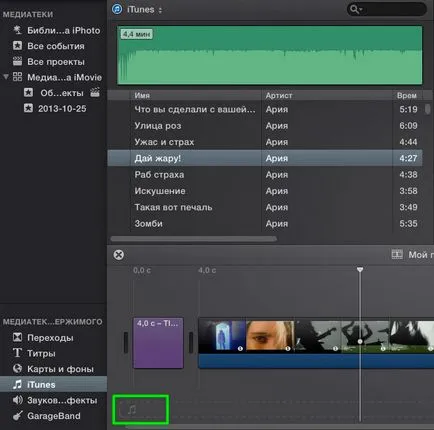The image size is (434, 430).
Task: Click the project filmstrip icon near Мой
Action: pos(397,255)
